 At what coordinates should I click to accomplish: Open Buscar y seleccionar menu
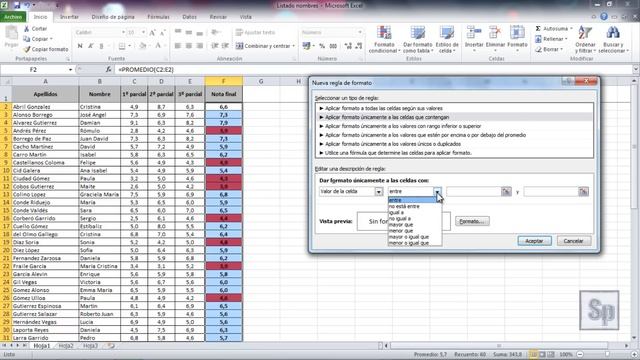(x=613, y=40)
